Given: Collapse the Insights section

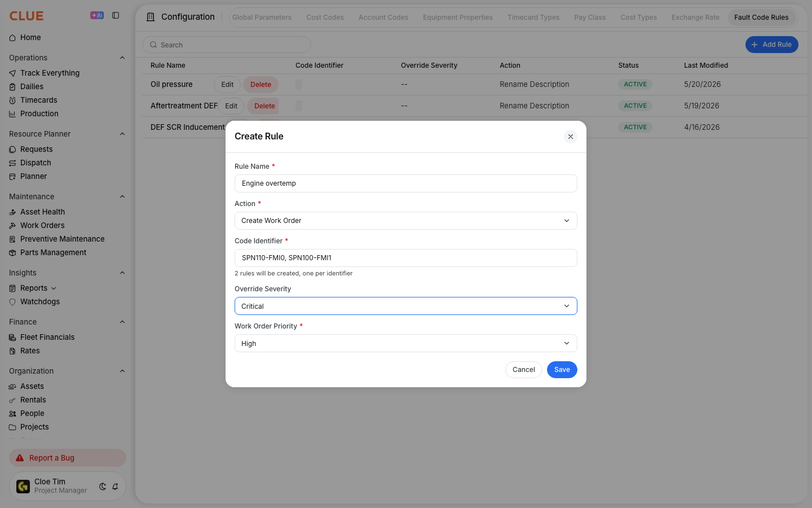Looking at the screenshot, I should point(122,273).
